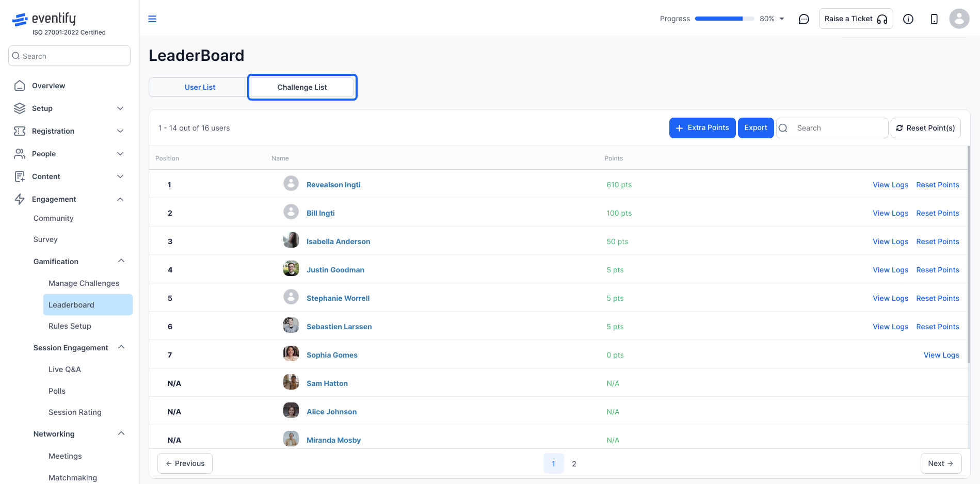The height and width of the screenshot is (484, 980).
Task: Collapse the Engagement menu chevron
Action: point(120,199)
